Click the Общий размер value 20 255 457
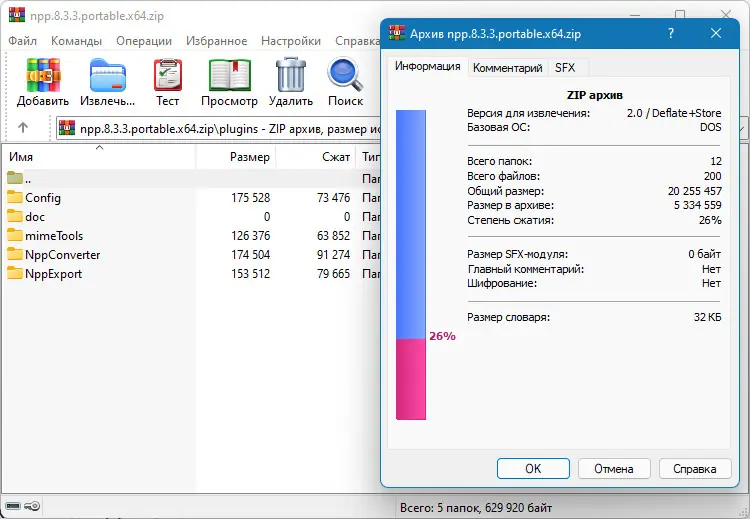Image resolution: width=750 pixels, height=519 pixels. click(695, 191)
